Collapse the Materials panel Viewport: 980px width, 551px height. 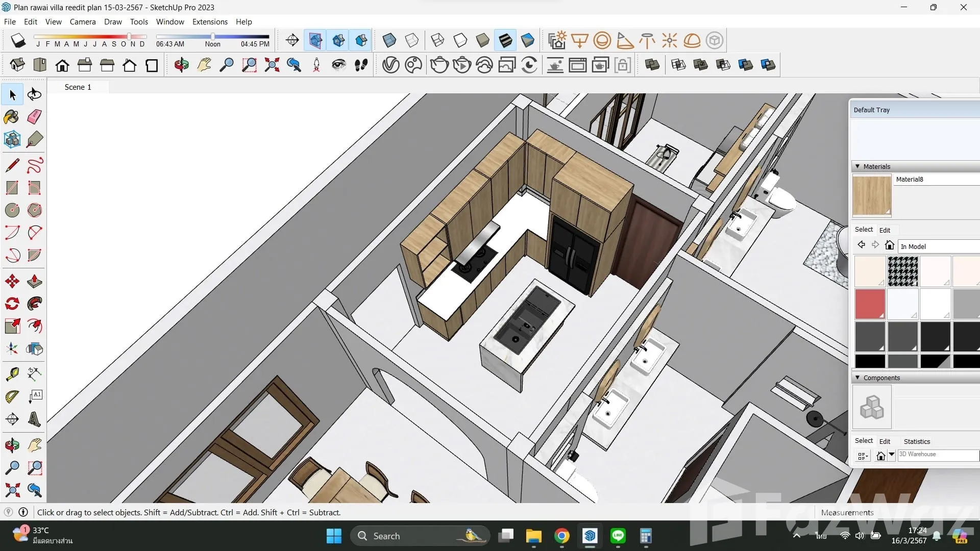point(857,166)
